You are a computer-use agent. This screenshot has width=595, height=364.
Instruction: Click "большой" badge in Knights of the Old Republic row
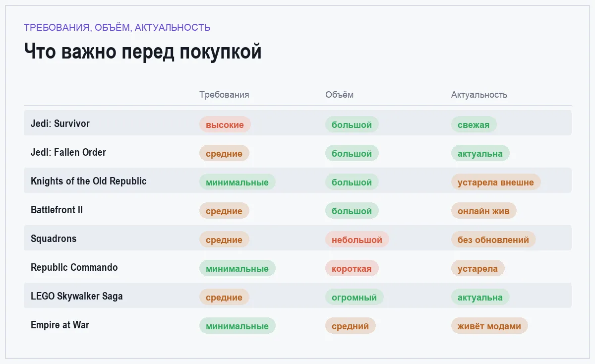coord(352,182)
